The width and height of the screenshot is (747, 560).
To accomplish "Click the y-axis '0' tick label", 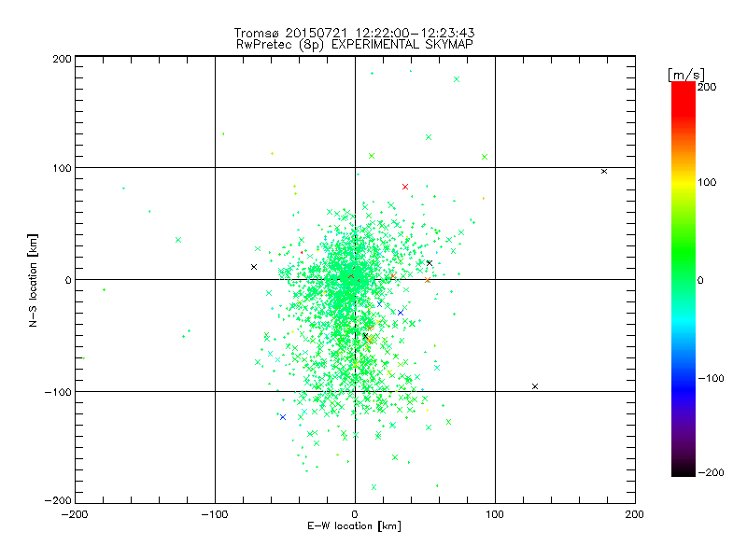I will 68,281.
